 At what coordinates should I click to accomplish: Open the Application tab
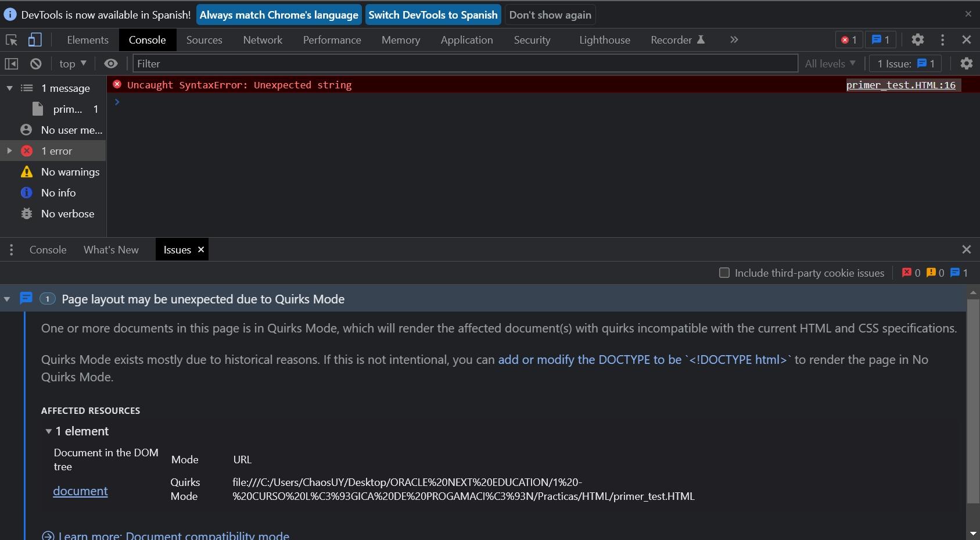point(466,40)
